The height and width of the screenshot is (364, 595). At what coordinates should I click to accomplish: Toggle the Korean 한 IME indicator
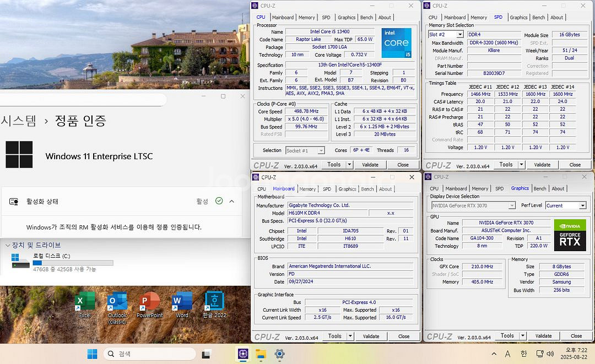click(x=524, y=354)
